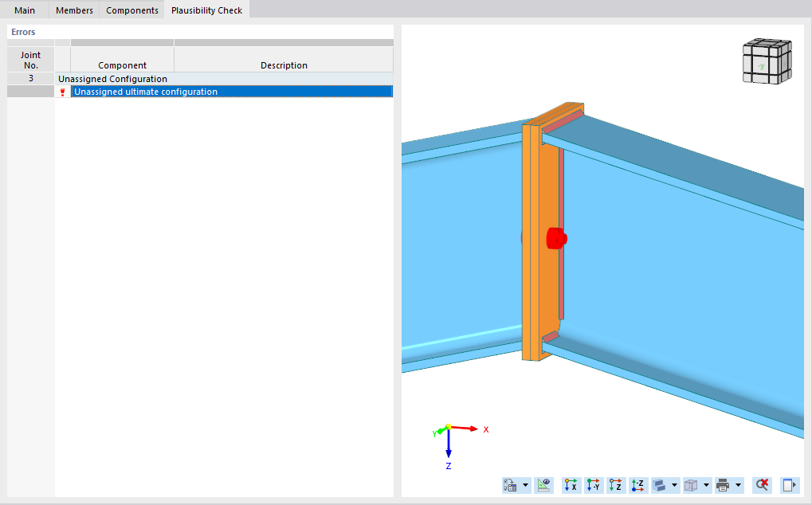Set view in -Y direction
This screenshot has width=812, height=505.
(x=594, y=485)
